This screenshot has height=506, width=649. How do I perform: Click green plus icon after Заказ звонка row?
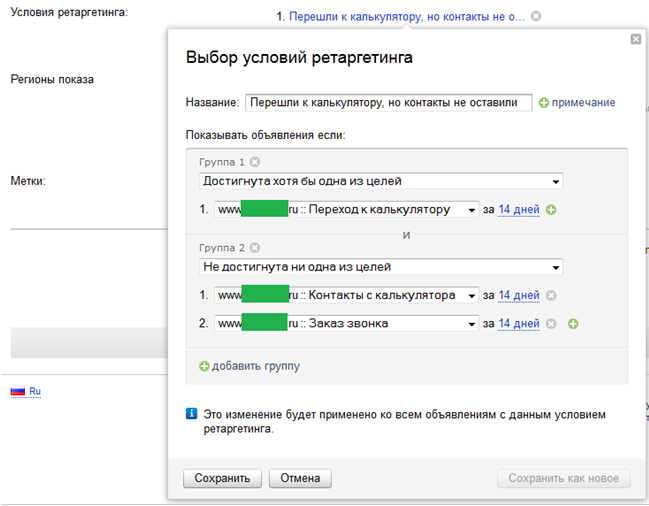pyautogui.click(x=572, y=324)
